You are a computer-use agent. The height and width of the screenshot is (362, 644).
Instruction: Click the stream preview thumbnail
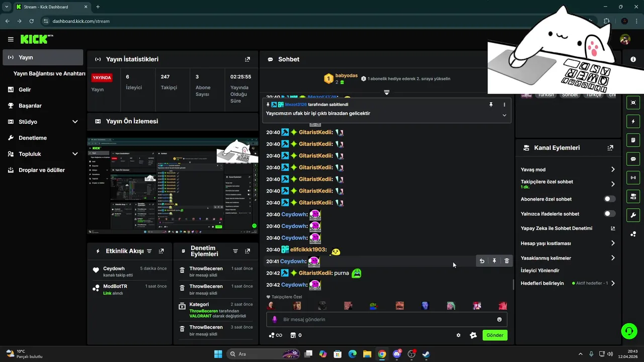pyautogui.click(x=173, y=186)
